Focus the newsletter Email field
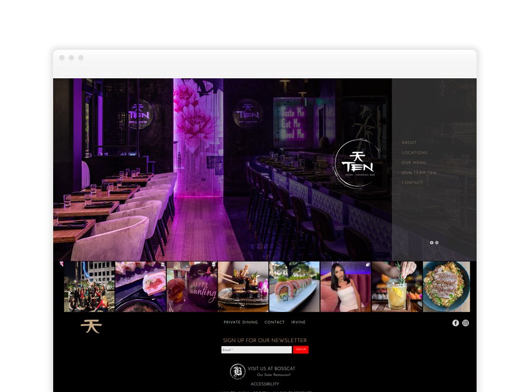 point(257,350)
